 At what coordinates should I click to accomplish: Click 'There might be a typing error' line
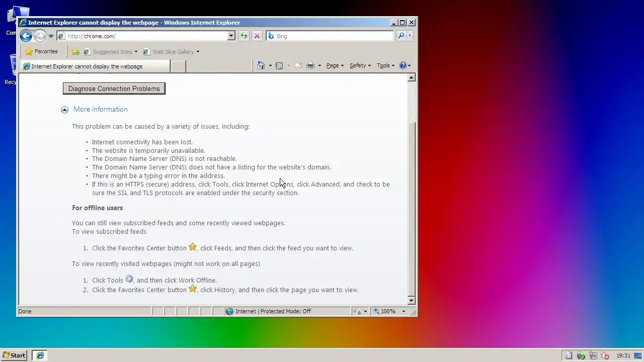158,175
